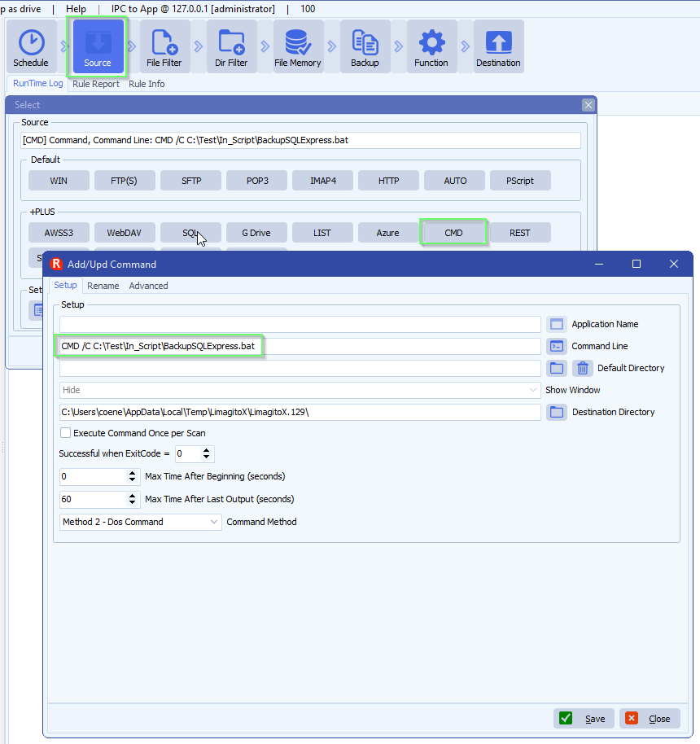
Task: Save the command configuration
Action: [583, 718]
